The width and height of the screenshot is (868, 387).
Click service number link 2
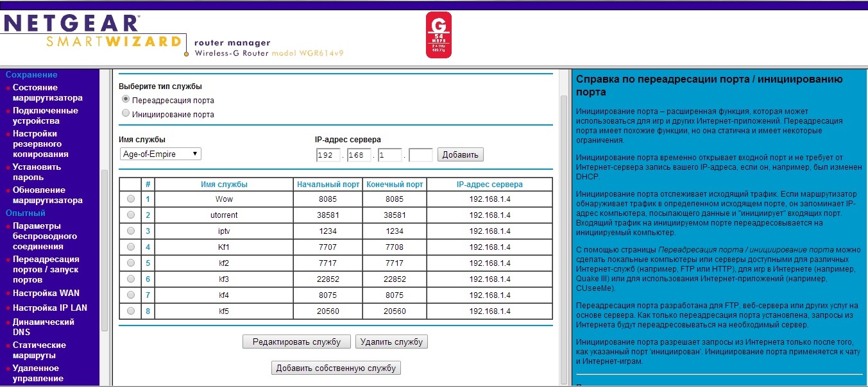pyautogui.click(x=148, y=215)
